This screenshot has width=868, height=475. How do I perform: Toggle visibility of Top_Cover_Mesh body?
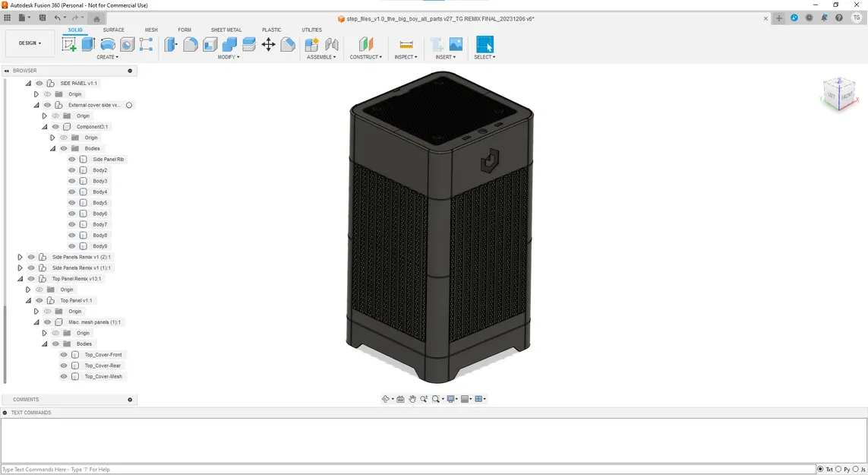63,376
